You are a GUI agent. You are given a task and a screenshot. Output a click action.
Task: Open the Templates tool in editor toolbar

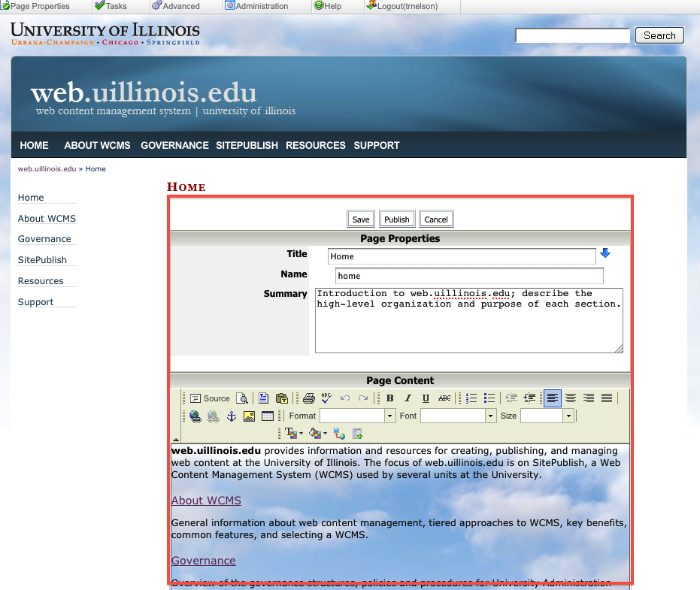tap(263, 398)
